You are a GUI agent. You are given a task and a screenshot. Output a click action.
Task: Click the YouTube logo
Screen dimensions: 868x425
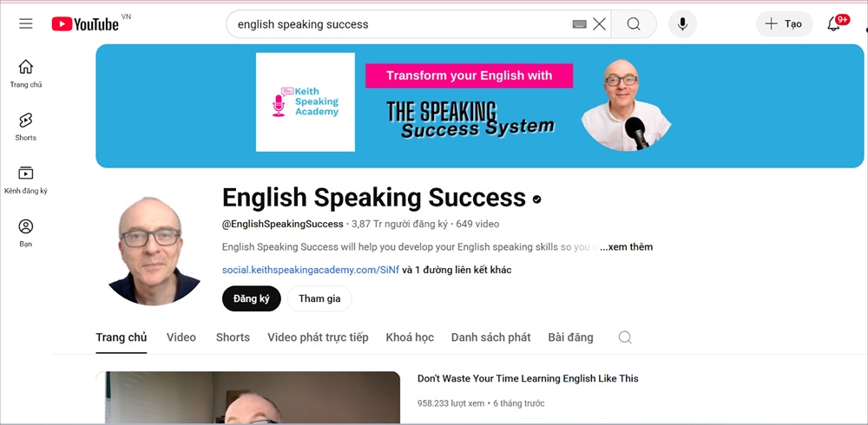tap(85, 23)
